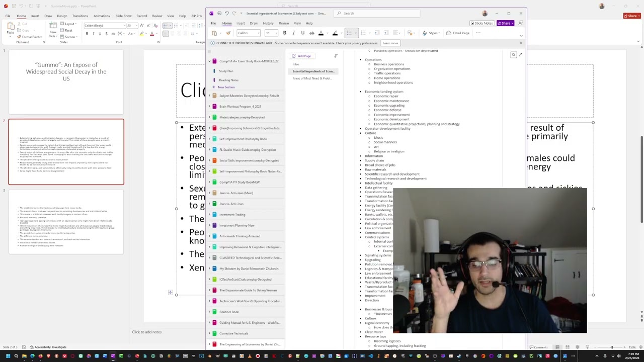Screen dimensions: 644x362
Task: Toggle bullet list button in OneNote
Action: 349,33
